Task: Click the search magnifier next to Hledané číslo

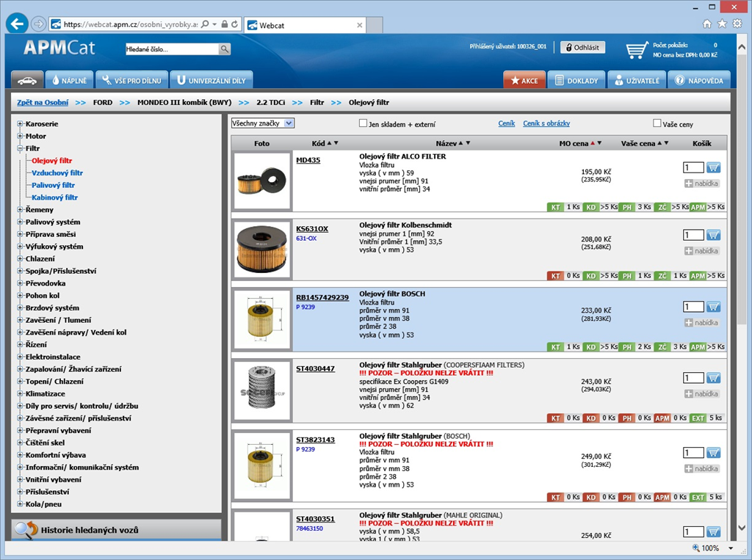Action: coord(224,49)
